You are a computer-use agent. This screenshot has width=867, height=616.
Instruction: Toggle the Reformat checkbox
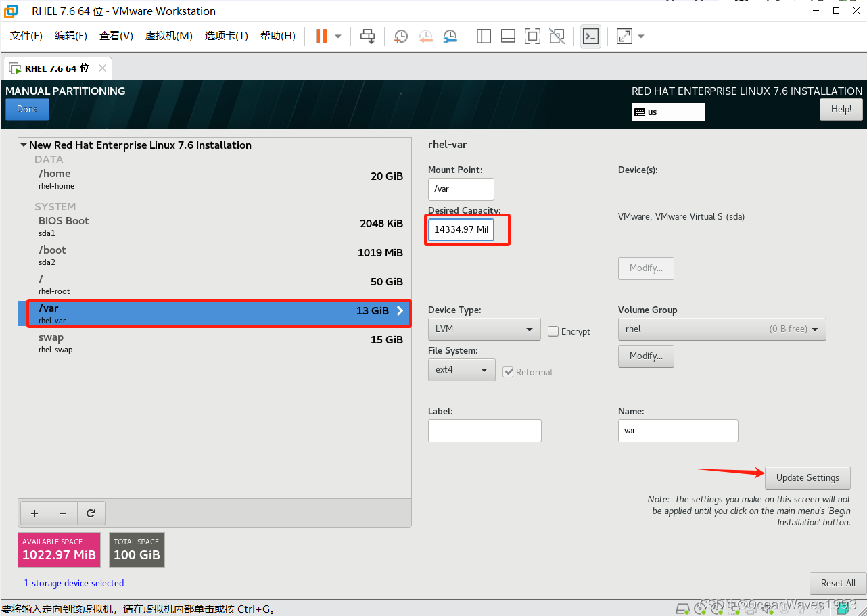(508, 372)
